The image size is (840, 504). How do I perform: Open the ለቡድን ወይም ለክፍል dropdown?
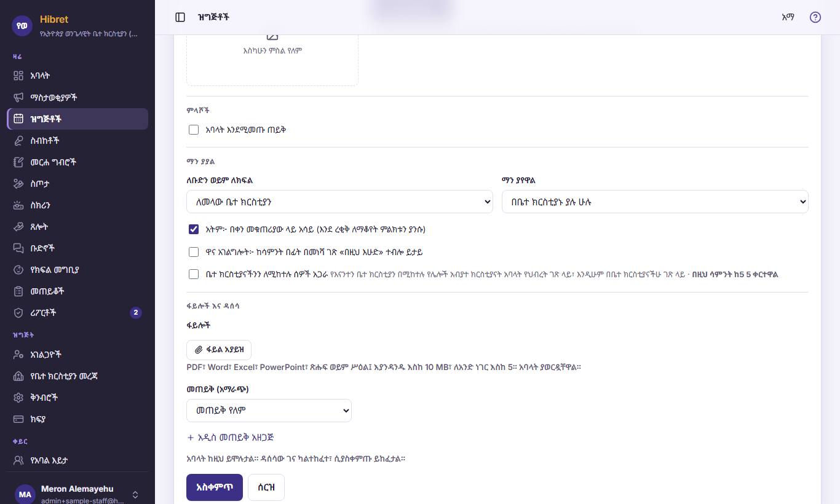tap(339, 202)
